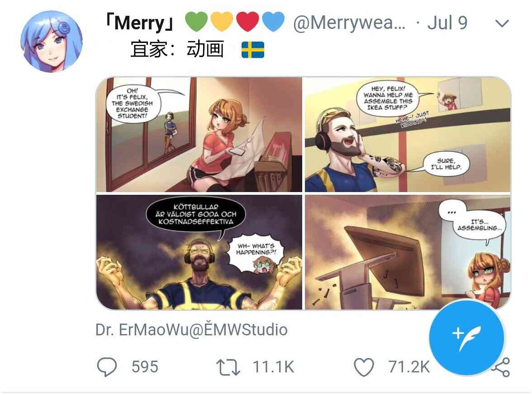Image resolution: width=532 pixels, height=395 pixels.
Task: Click the 「Merry」 display name
Action: point(141,23)
